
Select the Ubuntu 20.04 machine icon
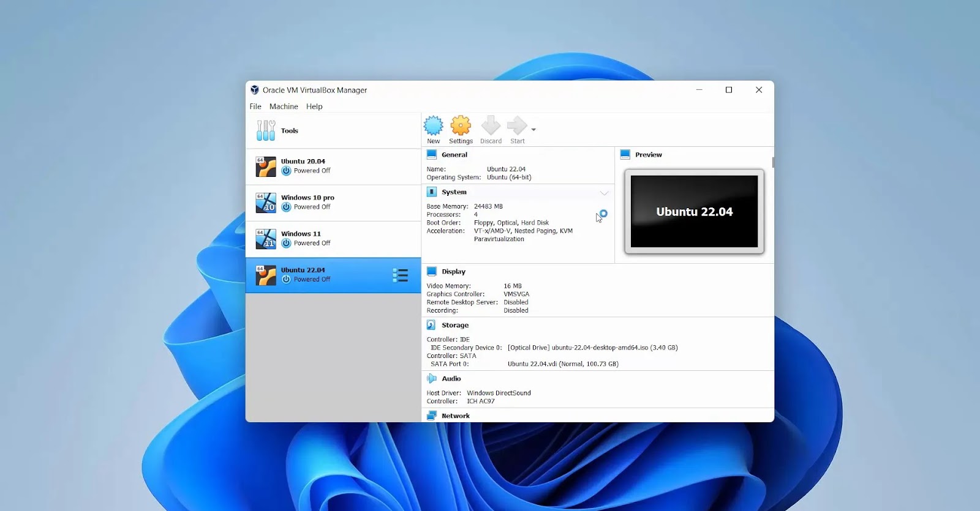point(266,166)
